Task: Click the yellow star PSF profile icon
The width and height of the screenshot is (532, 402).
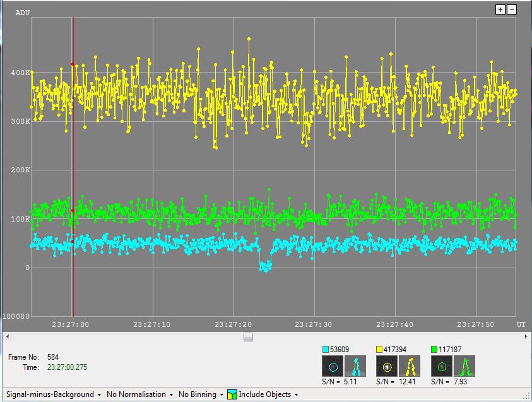Action: 410,366
